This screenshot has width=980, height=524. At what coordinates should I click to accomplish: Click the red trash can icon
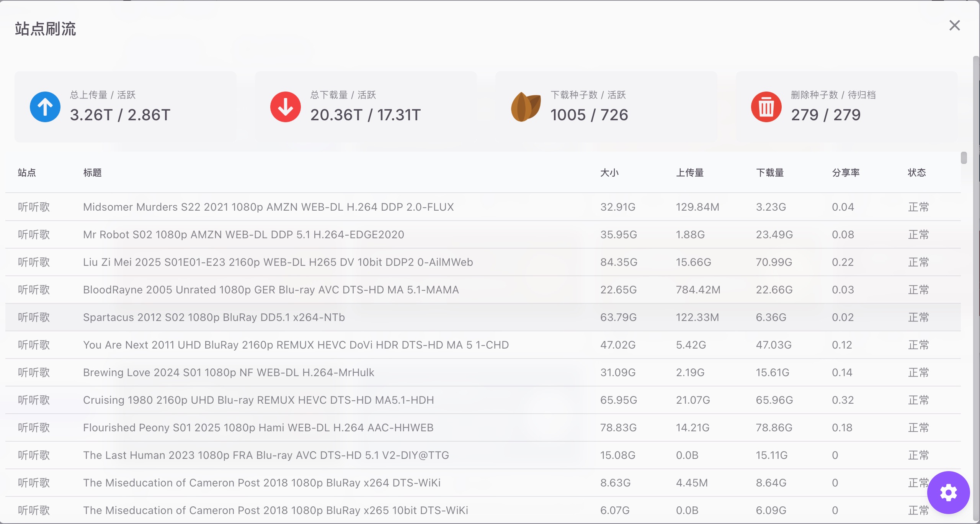[x=766, y=107]
